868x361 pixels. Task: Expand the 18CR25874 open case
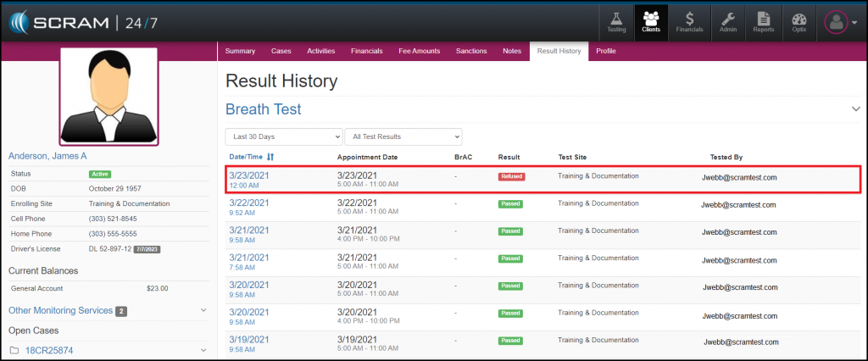(x=203, y=349)
